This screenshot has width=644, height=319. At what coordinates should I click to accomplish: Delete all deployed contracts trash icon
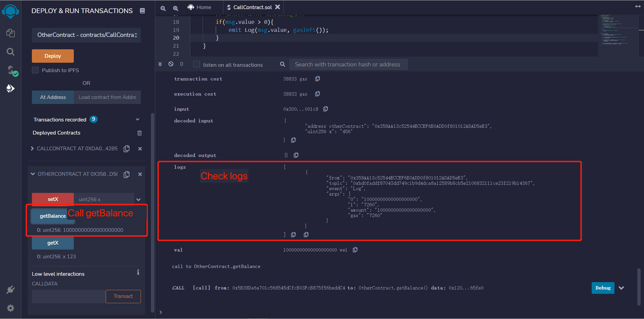pyautogui.click(x=140, y=133)
